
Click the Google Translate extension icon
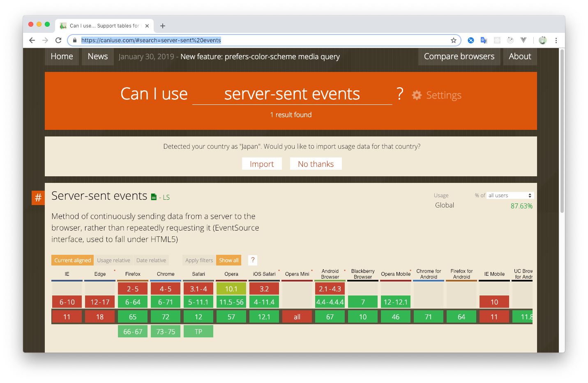[x=484, y=40]
